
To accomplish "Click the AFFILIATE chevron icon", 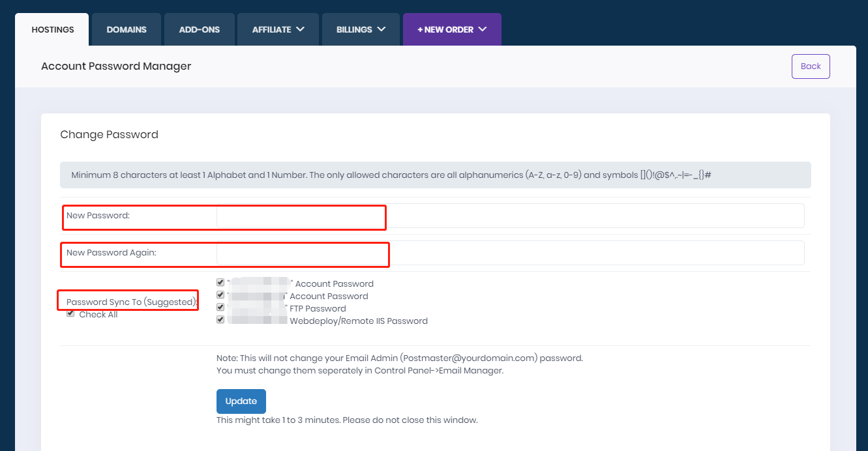I will point(301,29).
